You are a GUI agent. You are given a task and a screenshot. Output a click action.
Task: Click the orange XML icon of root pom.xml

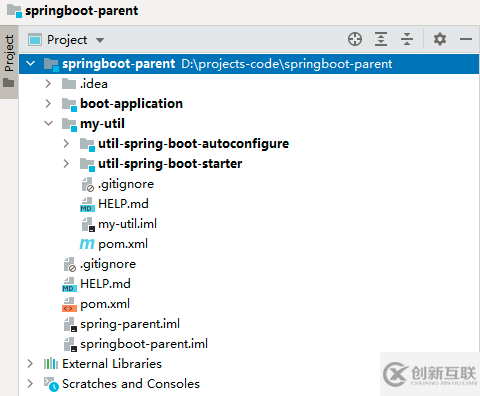coord(69,304)
